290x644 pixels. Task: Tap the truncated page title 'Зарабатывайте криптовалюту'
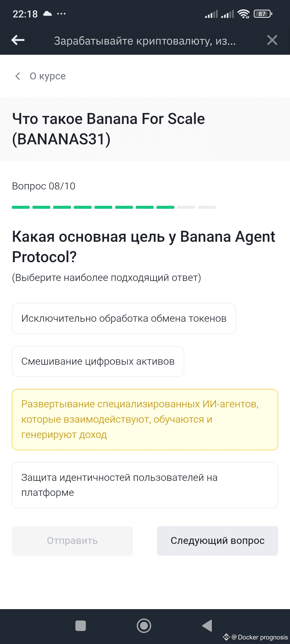tap(145, 41)
